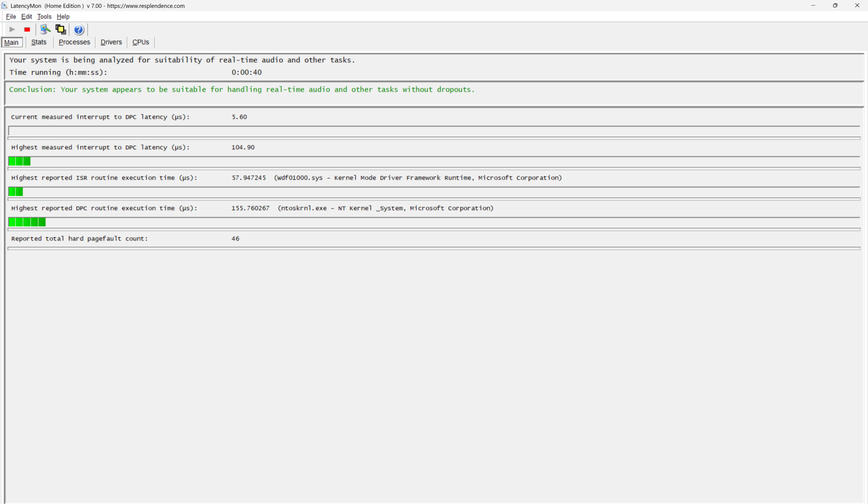Stop monitoring with the red square button

[x=27, y=29]
